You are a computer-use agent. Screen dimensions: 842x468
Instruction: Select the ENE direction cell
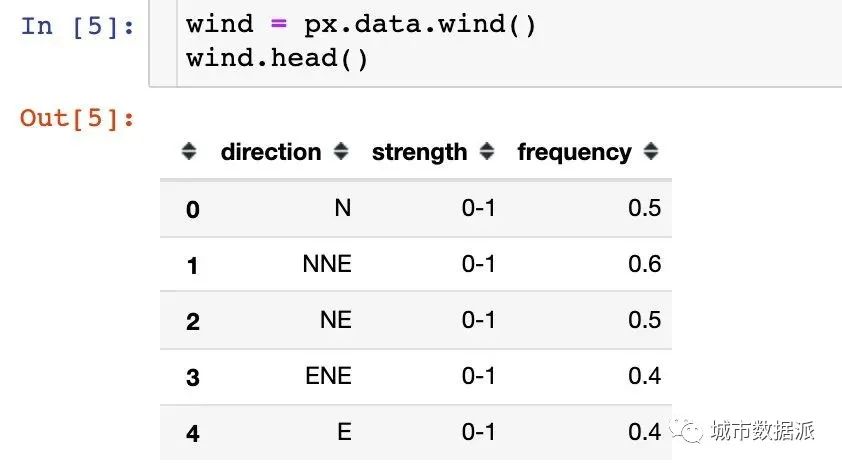pyautogui.click(x=328, y=376)
